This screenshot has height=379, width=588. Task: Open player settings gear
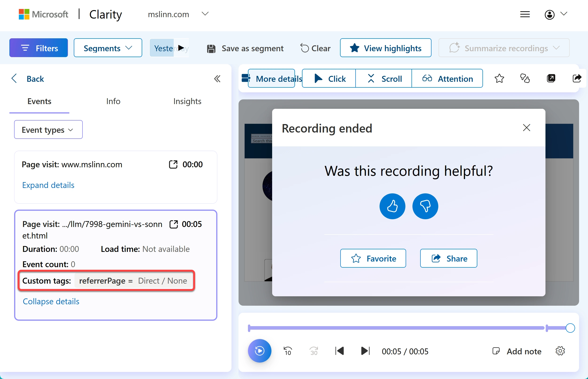(x=560, y=351)
